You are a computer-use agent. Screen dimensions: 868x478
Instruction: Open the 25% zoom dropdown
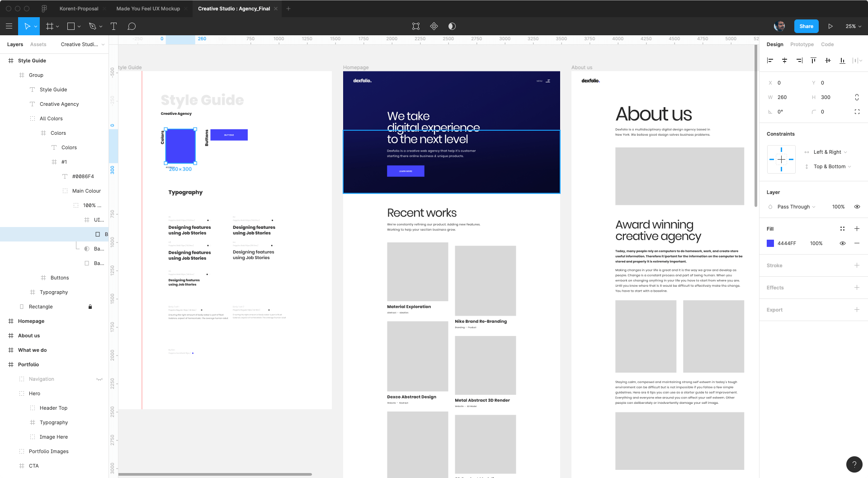pyautogui.click(x=854, y=26)
